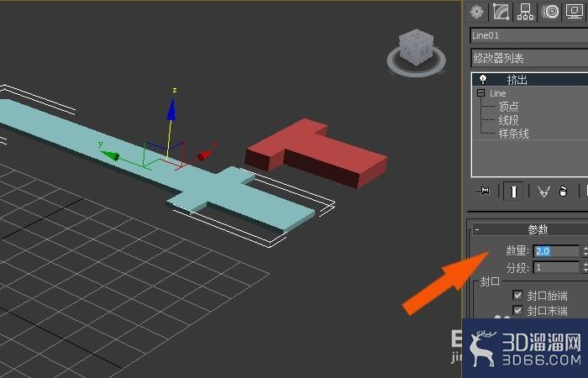
Task: Click the green Y axis gizmo arrow
Action: point(110,155)
